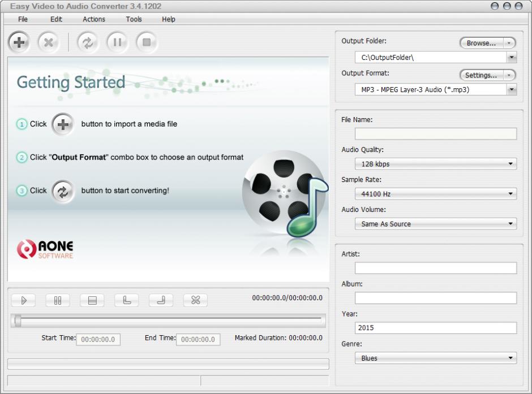Open the Help menu
Viewport: 532px width, 394px height.
pos(169,19)
